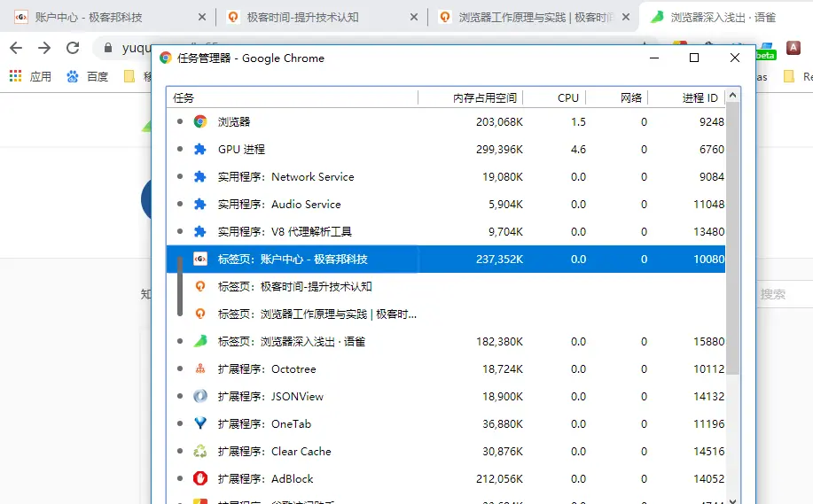The width and height of the screenshot is (813, 504).
Task: Sort by CPU column header
Action: pyautogui.click(x=555, y=98)
